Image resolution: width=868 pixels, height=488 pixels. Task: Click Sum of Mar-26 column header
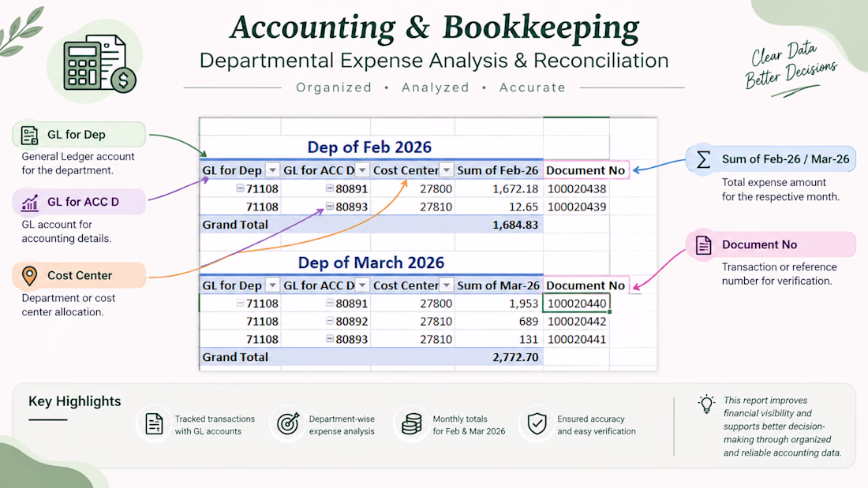tap(499, 285)
